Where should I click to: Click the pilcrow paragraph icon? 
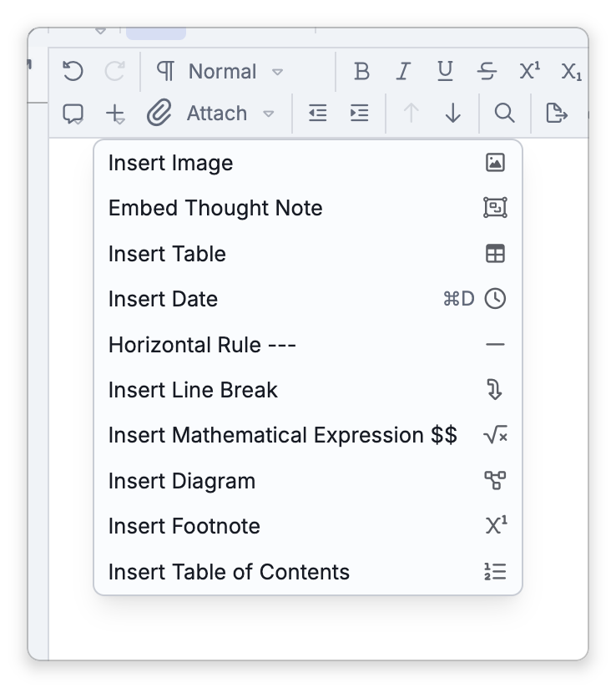(166, 71)
